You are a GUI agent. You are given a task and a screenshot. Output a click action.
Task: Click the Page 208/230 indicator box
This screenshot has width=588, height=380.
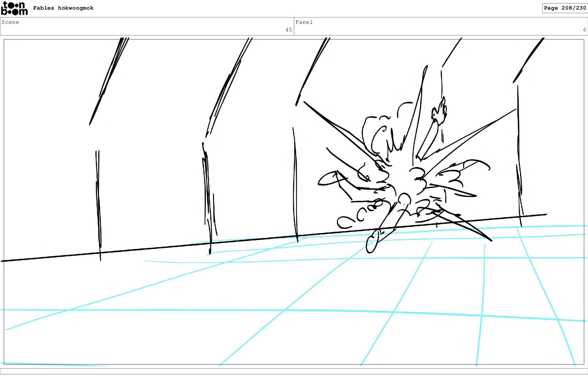point(564,8)
